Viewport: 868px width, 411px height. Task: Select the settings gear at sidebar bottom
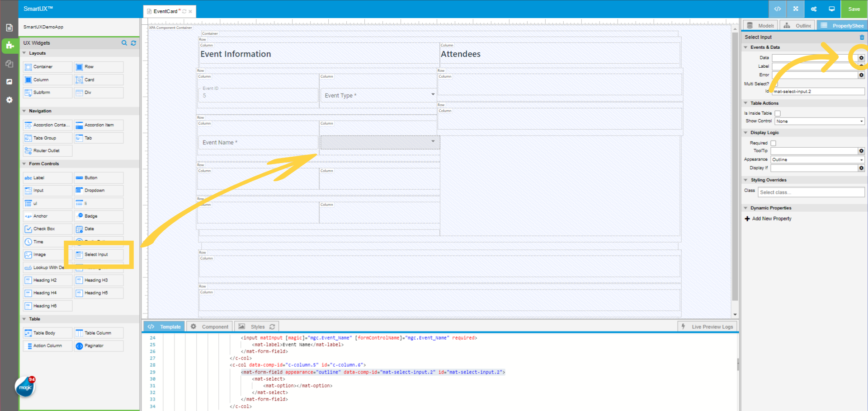9,100
